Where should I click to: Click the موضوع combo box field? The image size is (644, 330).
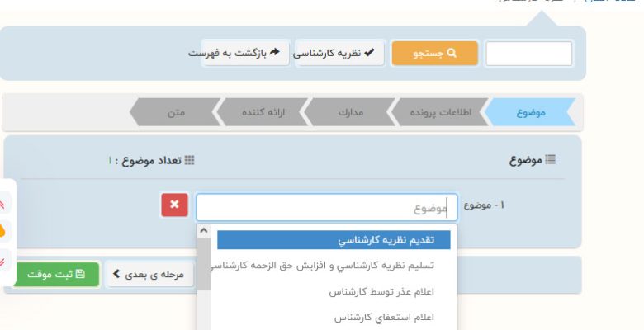(x=326, y=208)
